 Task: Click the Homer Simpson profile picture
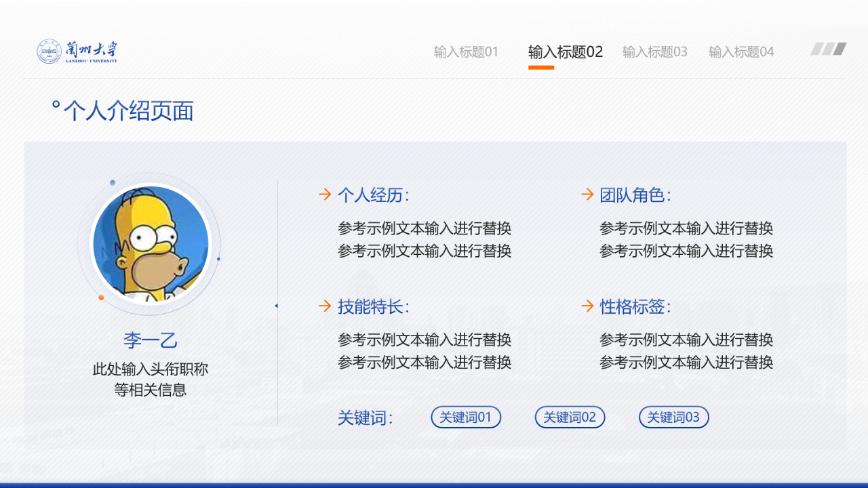pos(151,243)
